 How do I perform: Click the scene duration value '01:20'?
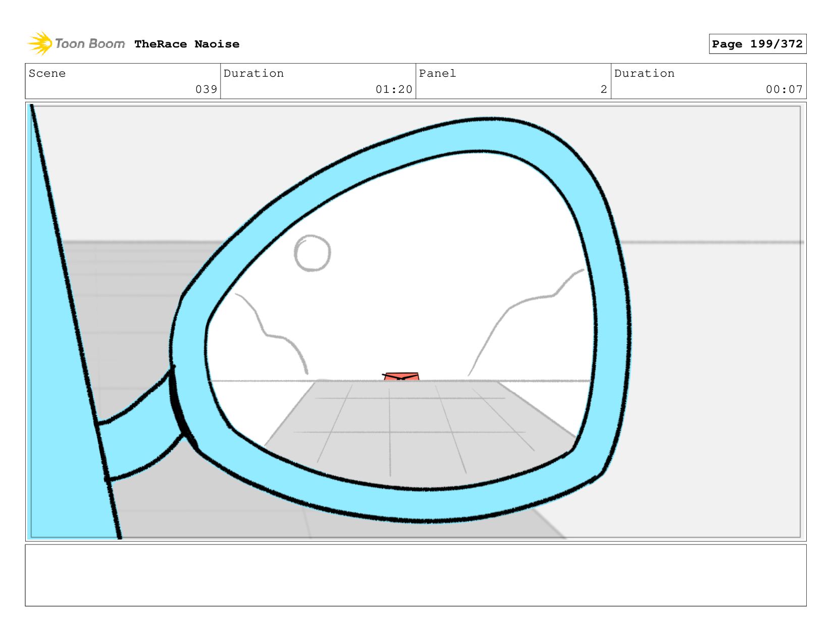click(394, 89)
